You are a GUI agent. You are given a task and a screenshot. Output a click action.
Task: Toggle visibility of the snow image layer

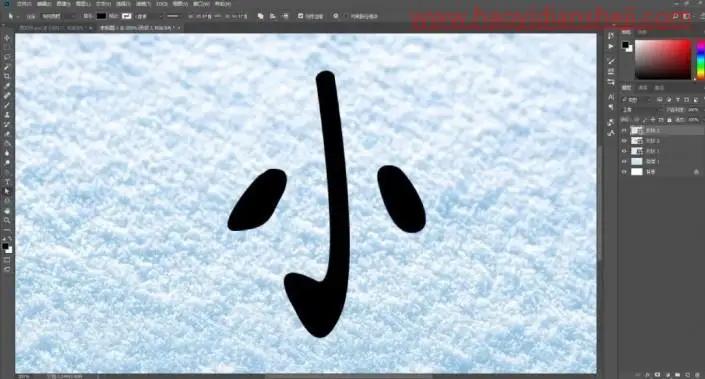click(624, 161)
